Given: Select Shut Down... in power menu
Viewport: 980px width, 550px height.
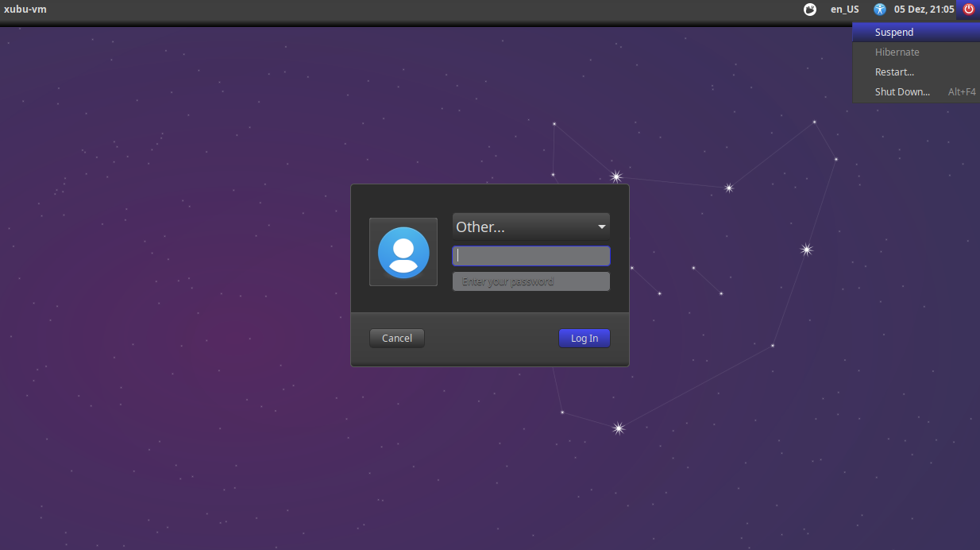Looking at the screenshot, I should [x=916, y=92].
